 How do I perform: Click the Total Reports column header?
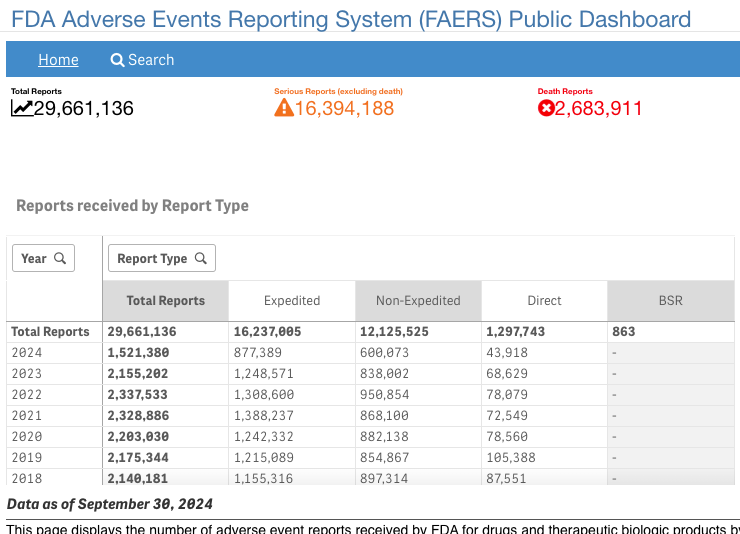click(x=166, y=301)
